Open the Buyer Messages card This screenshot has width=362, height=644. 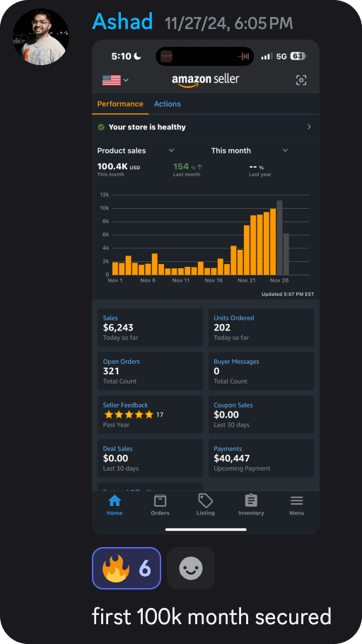[261, 372]
